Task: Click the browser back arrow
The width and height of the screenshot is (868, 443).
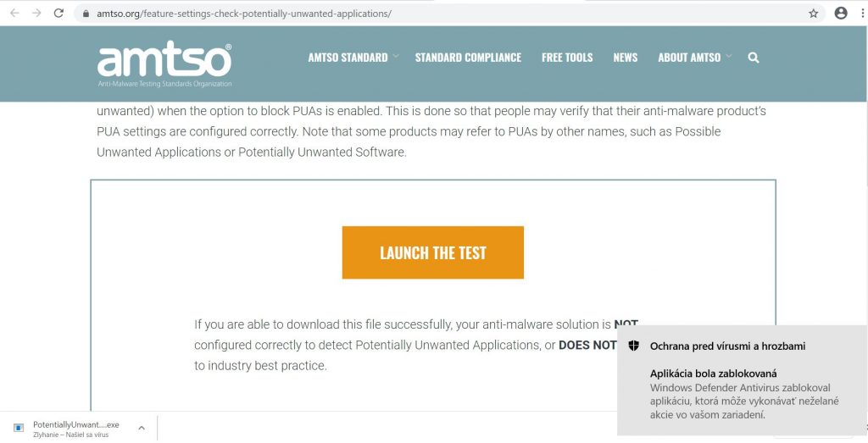Action: coord(14,14)
